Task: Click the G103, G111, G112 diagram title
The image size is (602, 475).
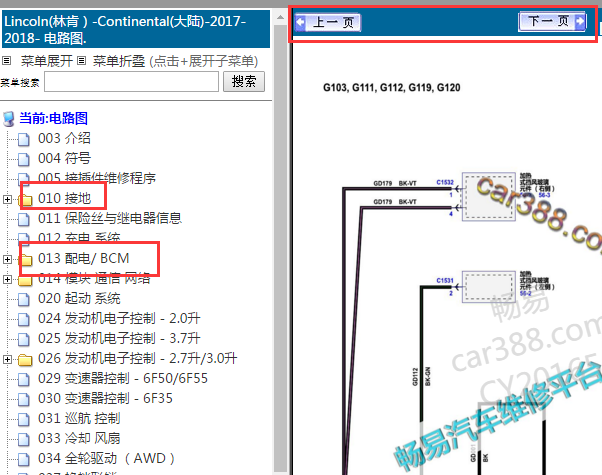Action: (392, 88)
